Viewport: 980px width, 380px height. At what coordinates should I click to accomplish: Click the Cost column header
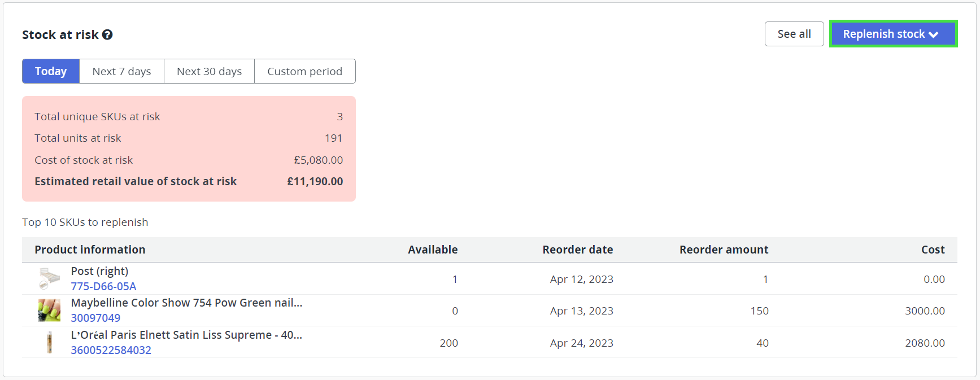click(933, 250)
